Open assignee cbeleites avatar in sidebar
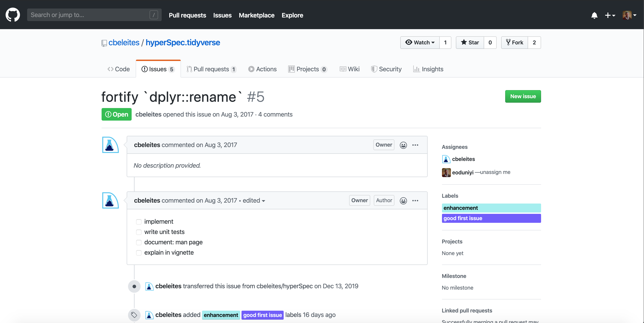Screen dimensions: 644x323 (x=446, y=159)
